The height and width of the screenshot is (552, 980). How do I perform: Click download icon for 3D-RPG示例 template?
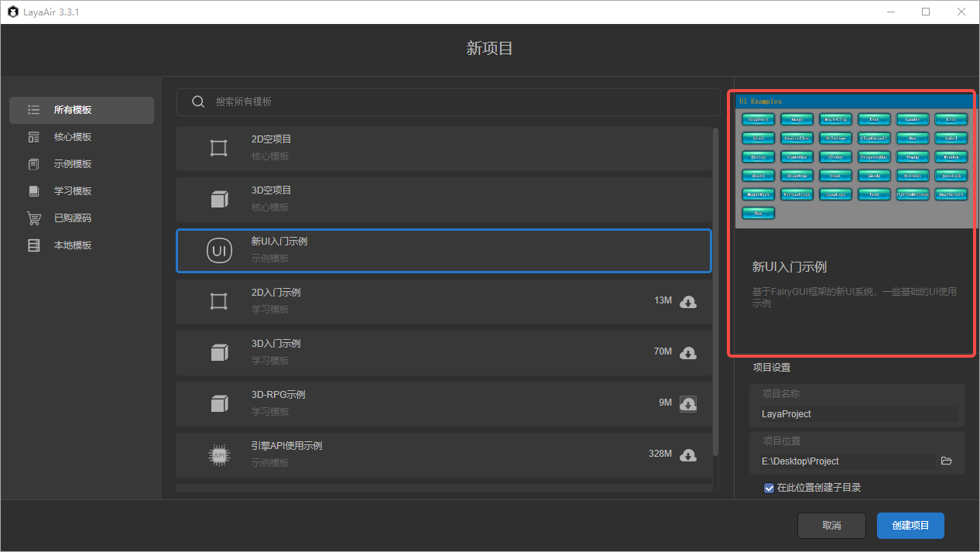point(687,403)
